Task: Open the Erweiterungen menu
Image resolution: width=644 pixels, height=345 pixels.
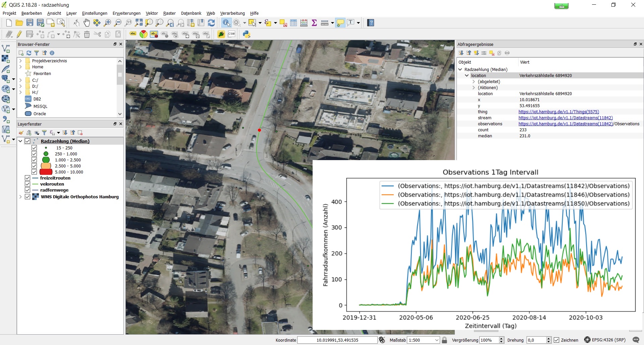Action: coord(126,13)
